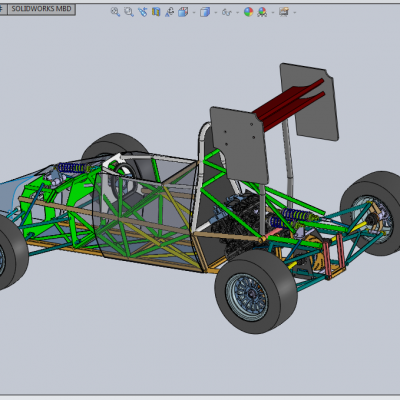Select the red rear wing element
400x400 pixels.
(x=289, y=104)
